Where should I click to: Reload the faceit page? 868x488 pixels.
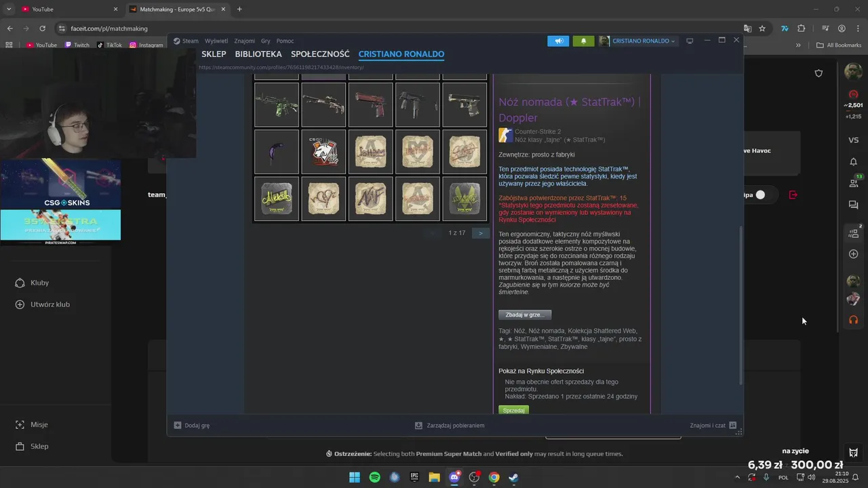42,28
